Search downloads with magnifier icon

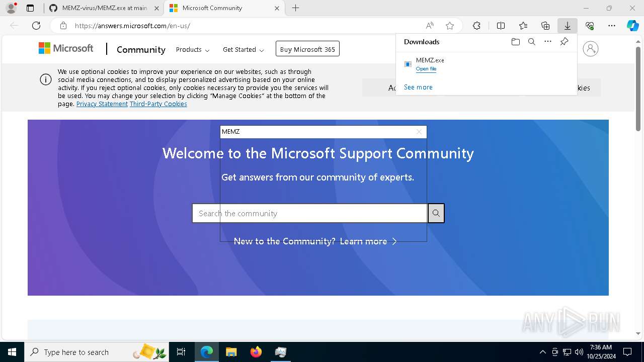531,42
